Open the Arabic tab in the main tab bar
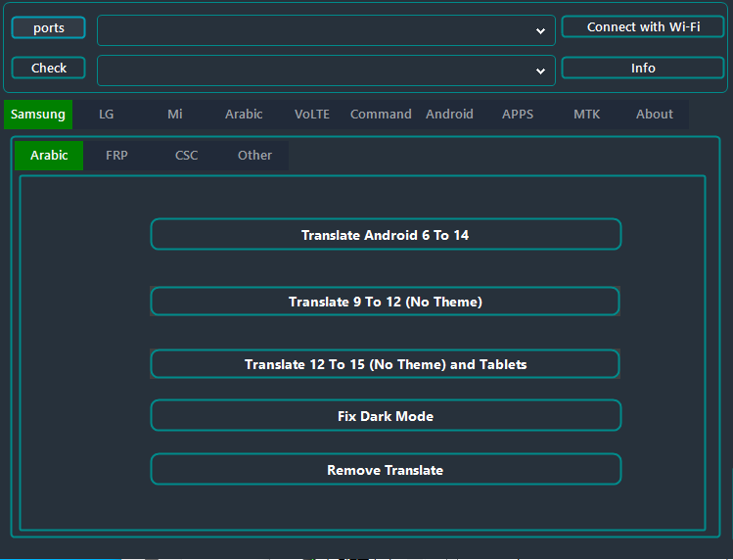 pyautogui.click(x=244, y=115)
